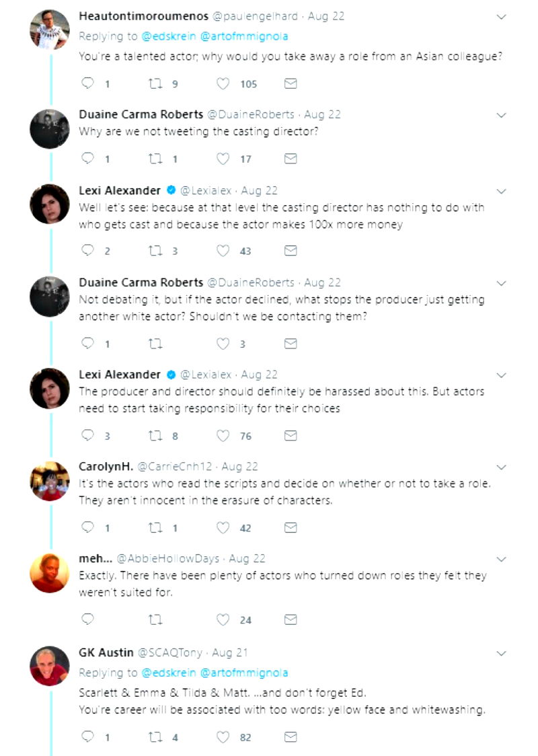Go to Duaine Carma Roberts's profile name
538x756 pixels.
[x=141, y=114]
